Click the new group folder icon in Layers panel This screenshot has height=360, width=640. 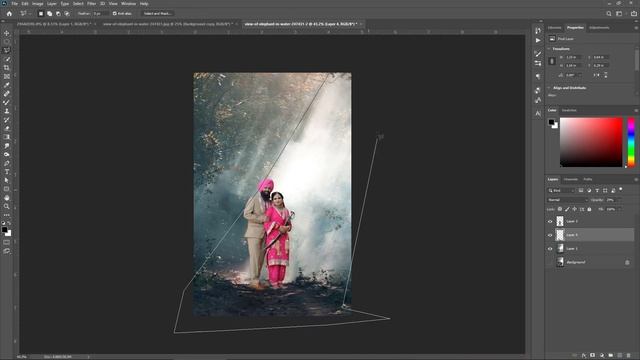click(x=611, y=356)
